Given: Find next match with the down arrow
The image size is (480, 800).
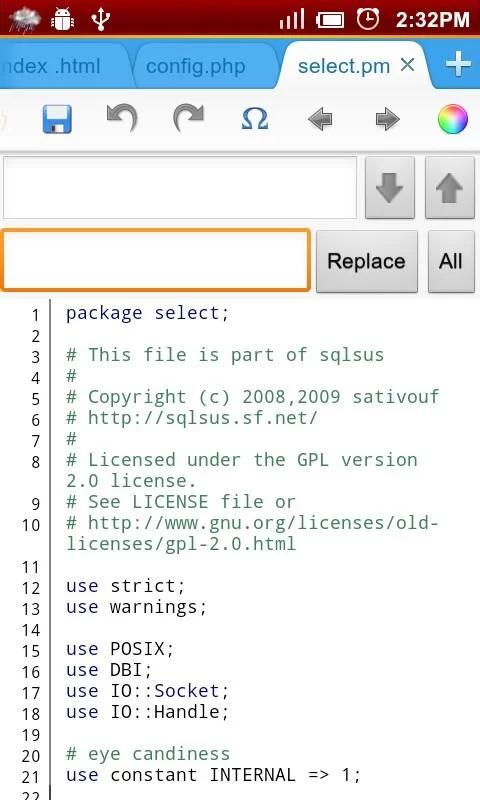Looking at the screenshot, I should click(x=390, y=188).
